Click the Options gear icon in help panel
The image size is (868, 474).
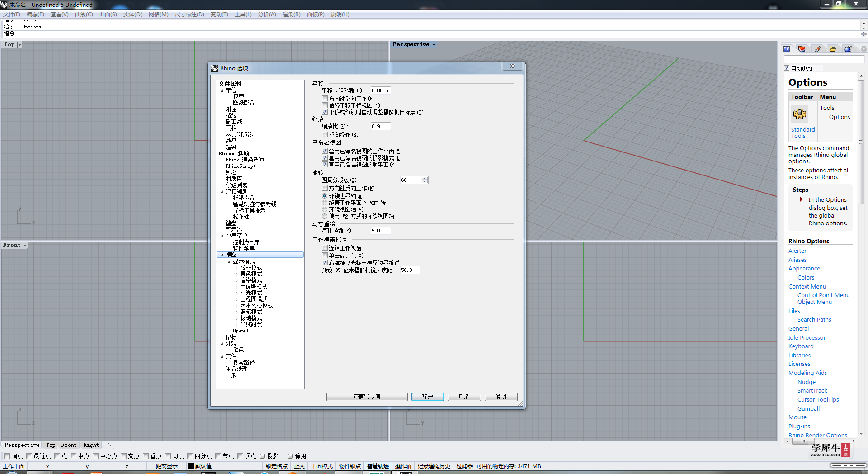click(x=800, y=114)
